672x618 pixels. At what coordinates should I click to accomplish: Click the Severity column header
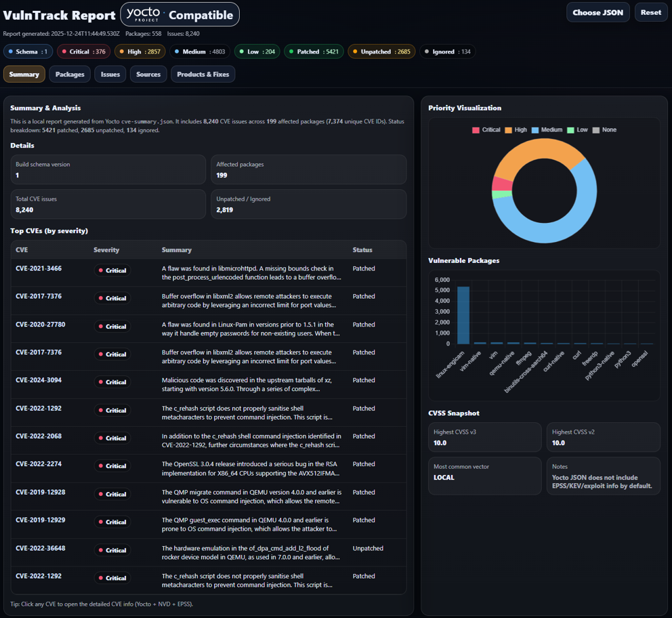tap(106, 250)
